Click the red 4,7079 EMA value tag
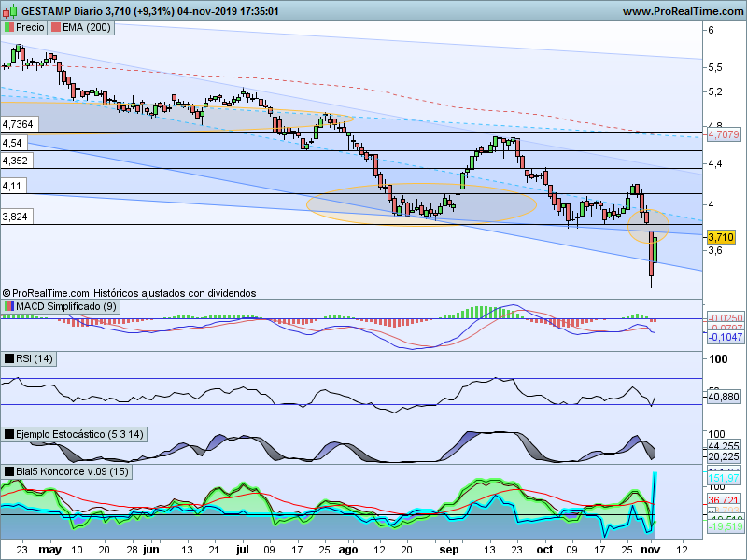 coord(723,134)
